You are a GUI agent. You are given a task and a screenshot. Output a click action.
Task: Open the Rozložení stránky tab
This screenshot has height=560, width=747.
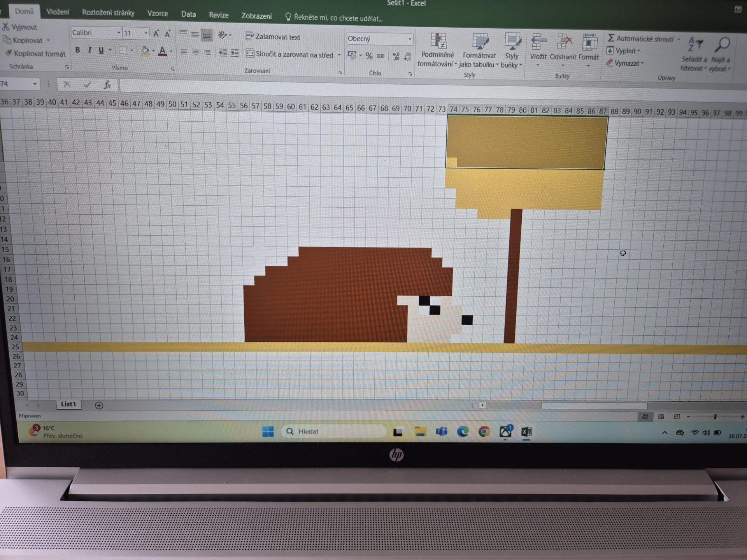coord(108,13)
